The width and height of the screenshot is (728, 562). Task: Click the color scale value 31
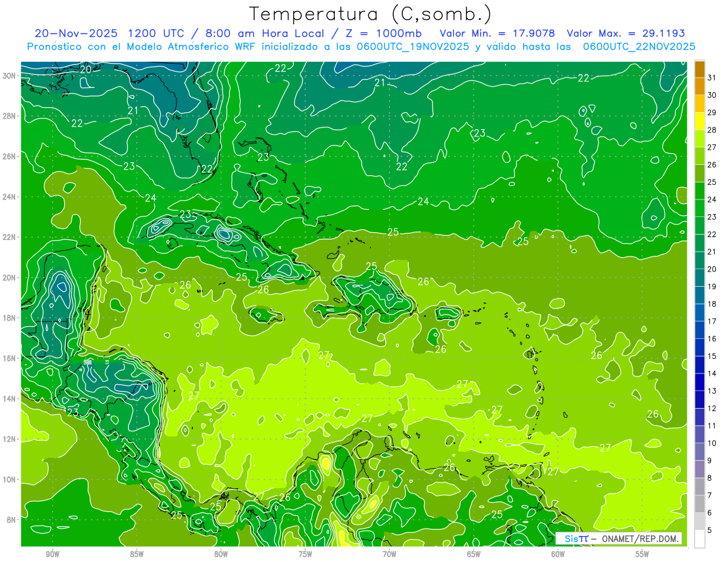pos(712,78)
